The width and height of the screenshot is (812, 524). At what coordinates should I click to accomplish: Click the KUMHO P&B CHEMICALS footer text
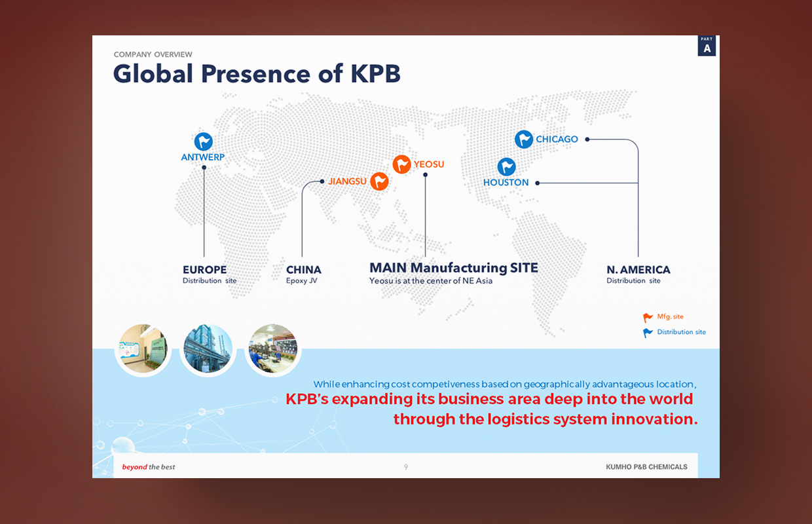(x=647, y=467)
